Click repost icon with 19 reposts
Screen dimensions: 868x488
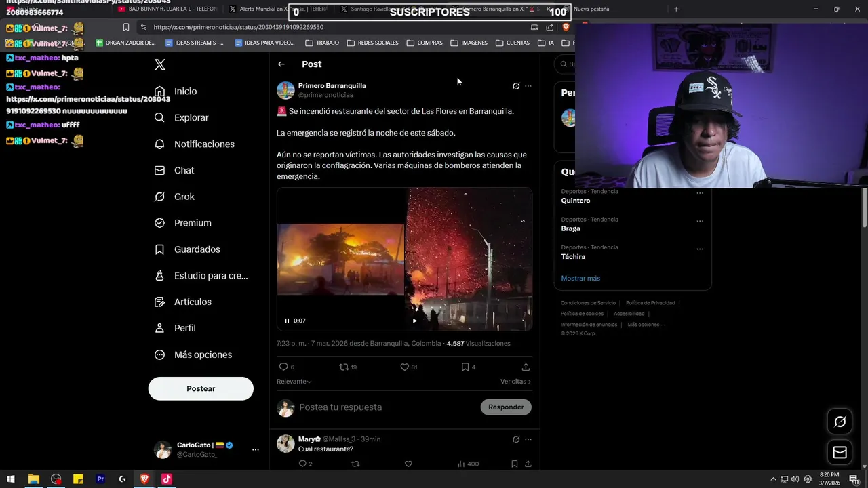pos(348,367)
